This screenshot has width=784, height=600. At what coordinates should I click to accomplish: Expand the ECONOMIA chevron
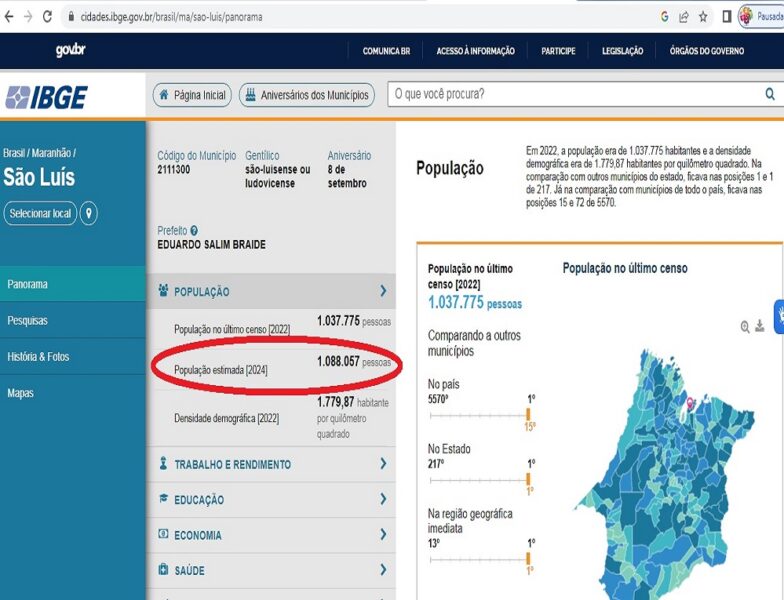coord(383,534)
